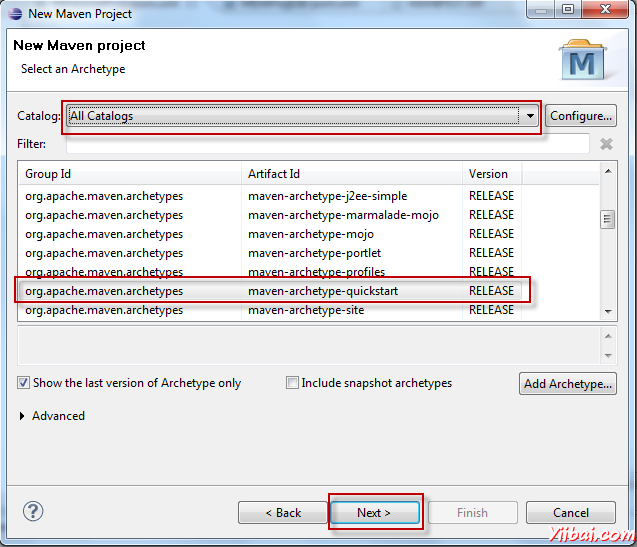Toggle Show the last version of Archetype only
This screenshot has width=637, height=547.
[x=23, y=383]
